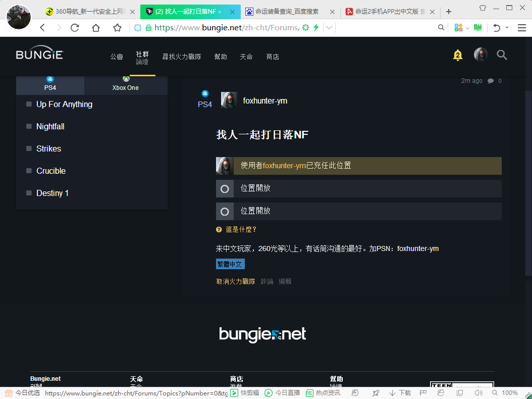
Task: Switch to the 命运装备查询 Baidu tab
Action: [x=290, y=12]
